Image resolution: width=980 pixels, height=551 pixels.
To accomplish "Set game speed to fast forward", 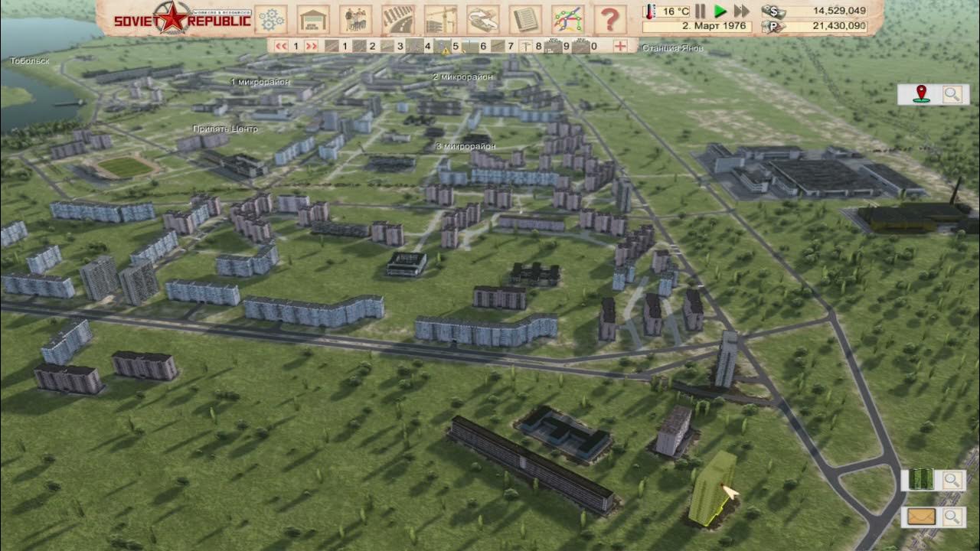I will [741, 11].
